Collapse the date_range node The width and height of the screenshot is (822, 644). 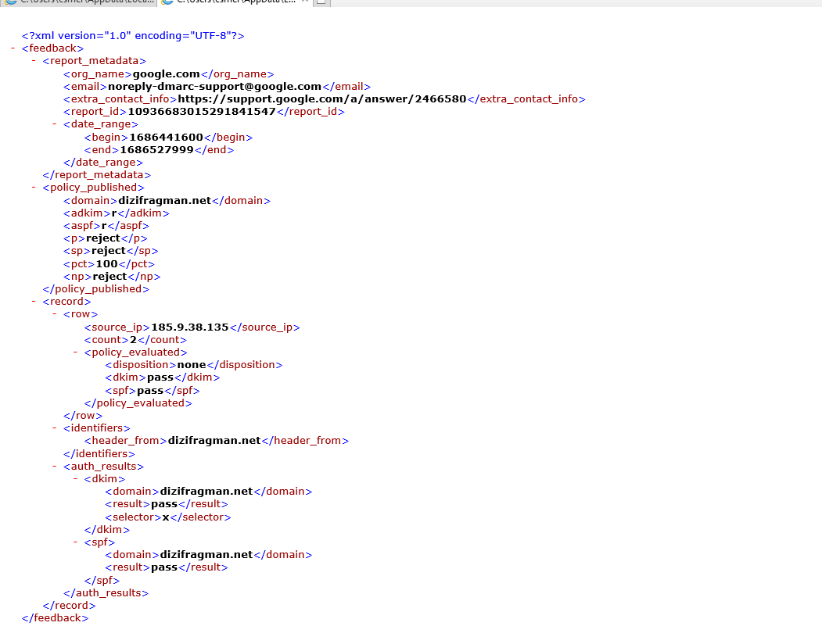tap(55, 124)
